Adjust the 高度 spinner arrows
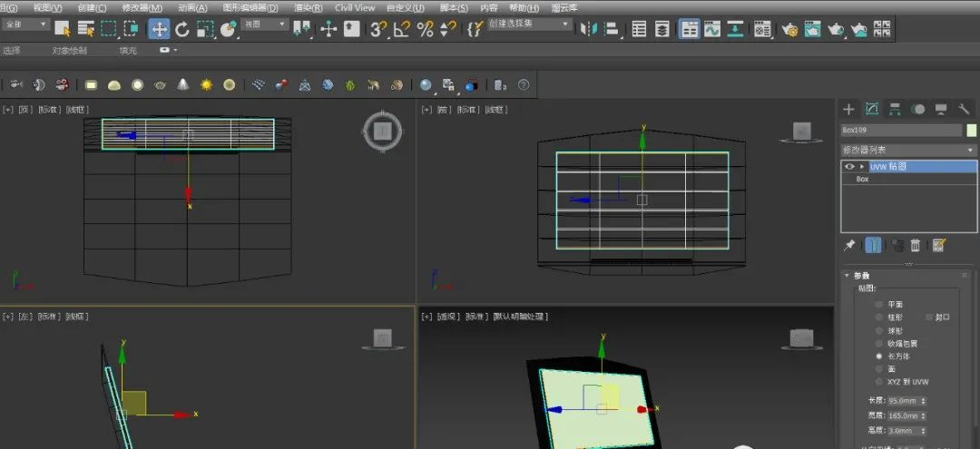The width and height of the screenshot is (980, 449). point(924,430)
